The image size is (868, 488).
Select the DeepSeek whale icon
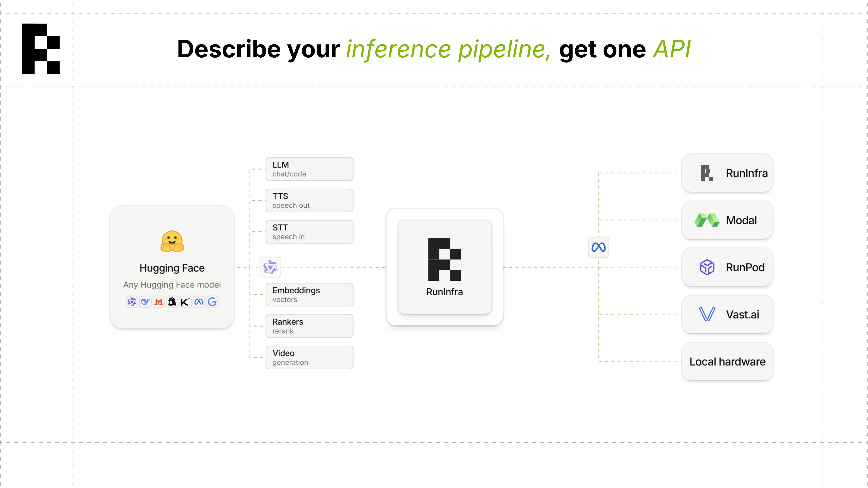coord(145,302)
